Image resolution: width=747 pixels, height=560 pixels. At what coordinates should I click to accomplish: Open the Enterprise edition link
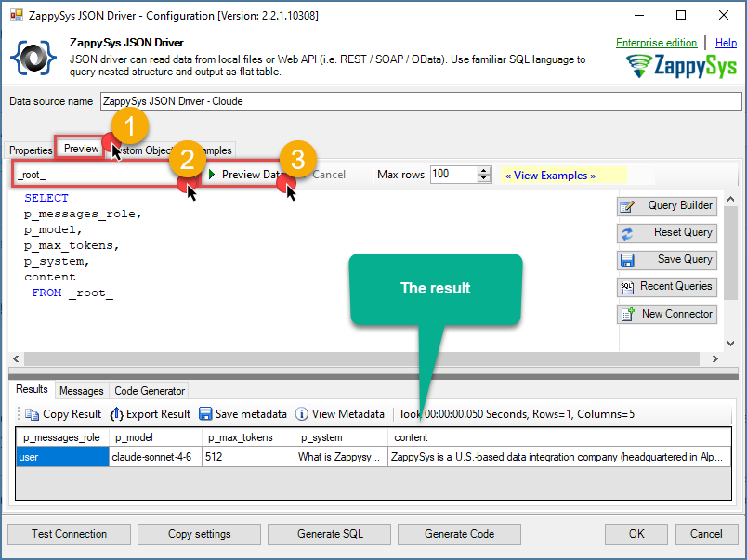[x=656, y=43]
